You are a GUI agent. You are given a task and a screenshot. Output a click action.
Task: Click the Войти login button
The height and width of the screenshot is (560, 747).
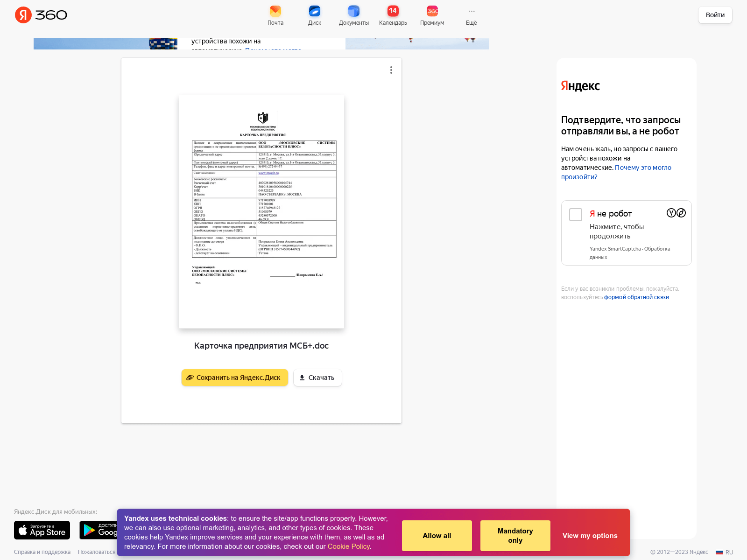715,15
